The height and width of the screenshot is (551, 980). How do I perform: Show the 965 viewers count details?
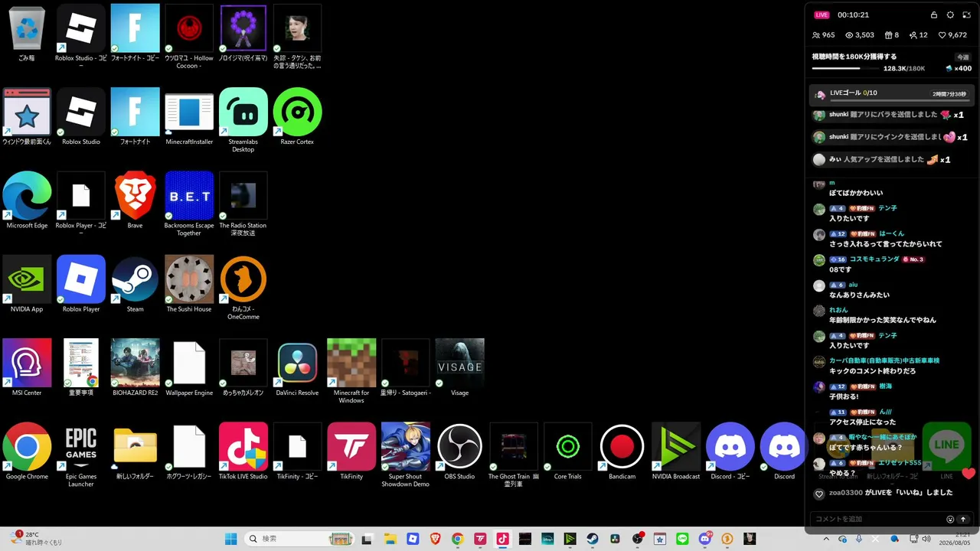(x=823, y=35)
